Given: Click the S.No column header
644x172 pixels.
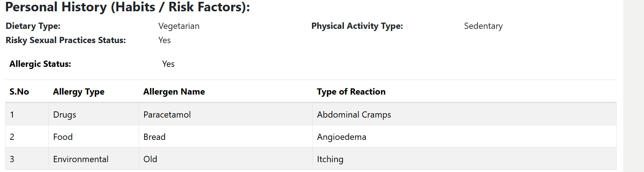Looking at the screenshot, I should 19,92.
